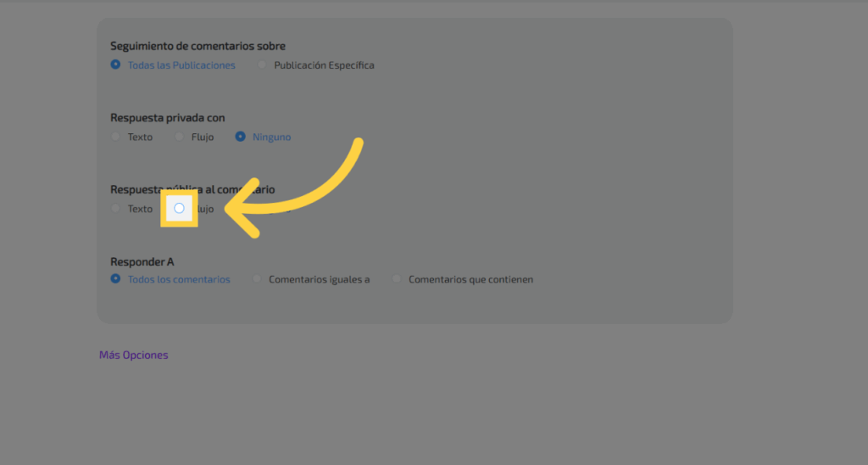Select the 'Todas las Publicaciones' radio button
The width and height of the screenshot is (868, 465).
(x=115, y=64)
